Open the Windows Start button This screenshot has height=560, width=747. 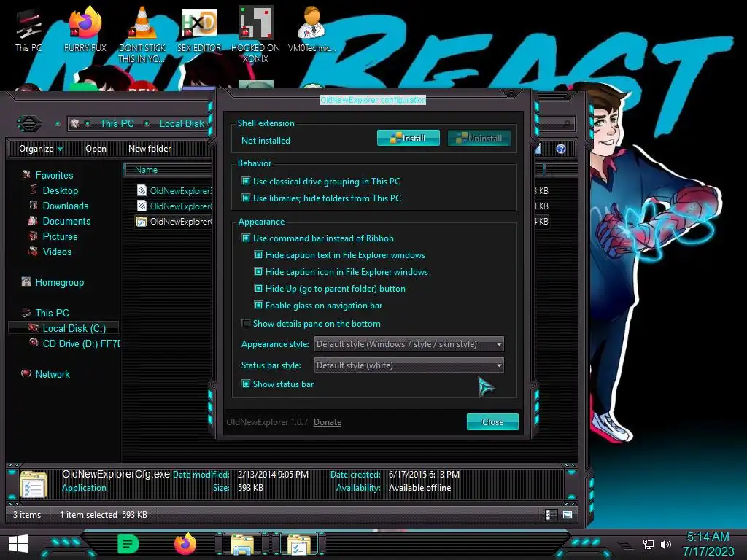[18, 544]
